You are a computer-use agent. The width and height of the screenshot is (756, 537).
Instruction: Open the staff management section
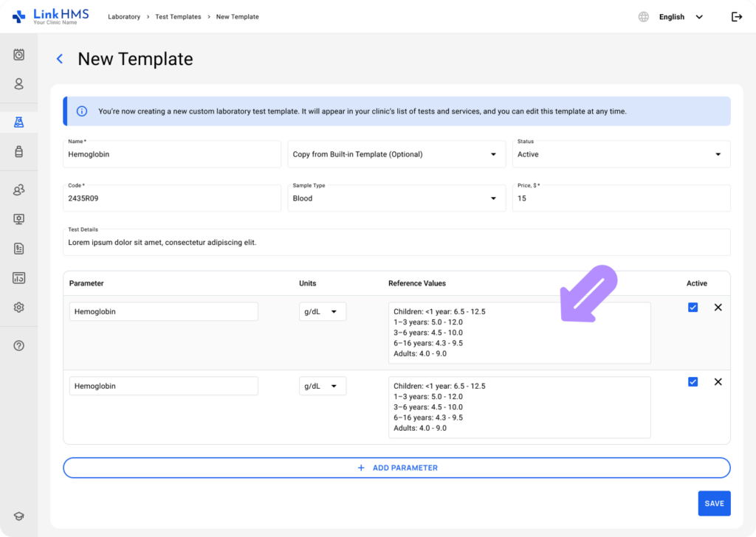click(x=18, y=190)
